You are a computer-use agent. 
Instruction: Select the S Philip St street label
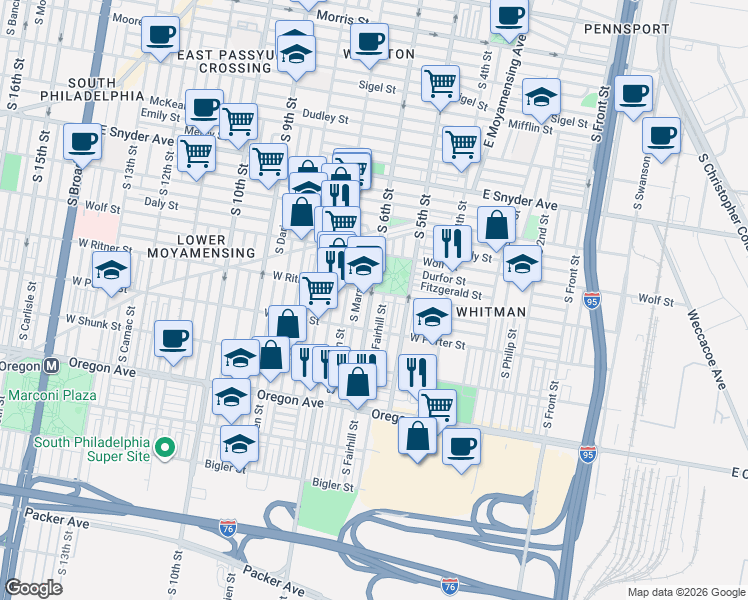tap(509, 353)
